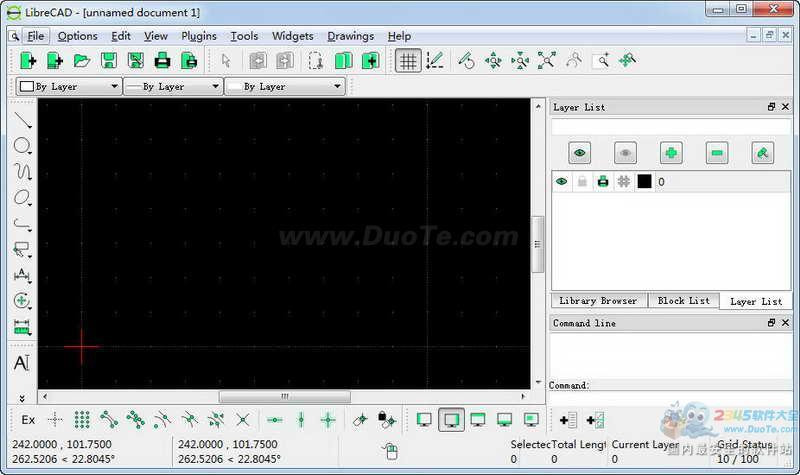The width and height of the screenshot is (800, 475).
Task: Click the Zoom In icon
Action: [x=493, y=61]
